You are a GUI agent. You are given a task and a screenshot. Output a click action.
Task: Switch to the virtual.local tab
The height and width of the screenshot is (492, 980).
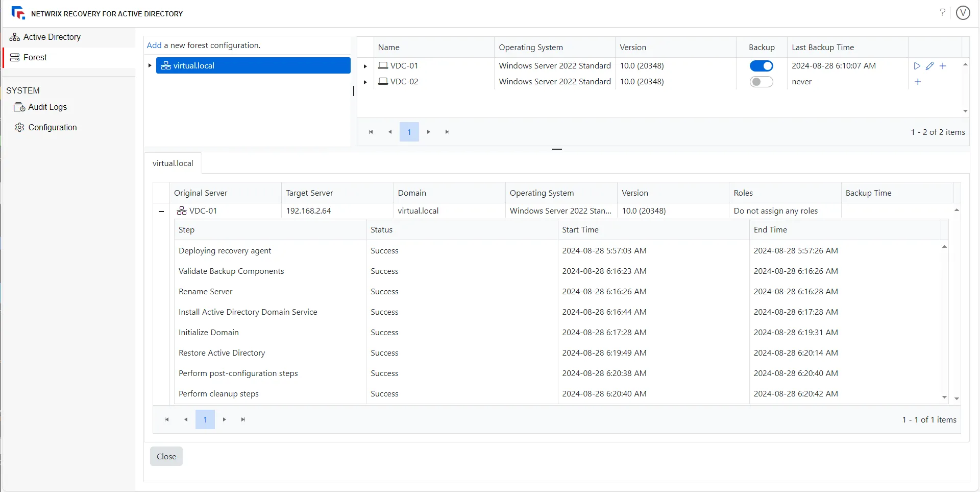173,163
